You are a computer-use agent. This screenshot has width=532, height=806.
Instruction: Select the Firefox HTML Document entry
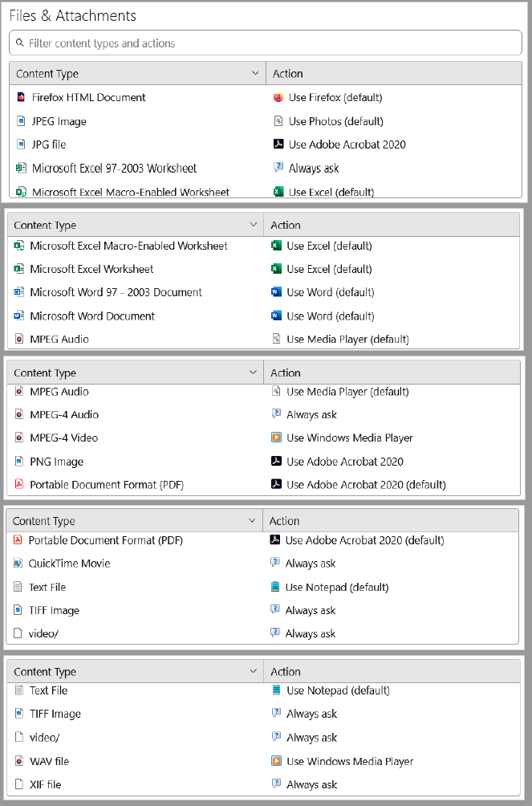pos(88,98)
